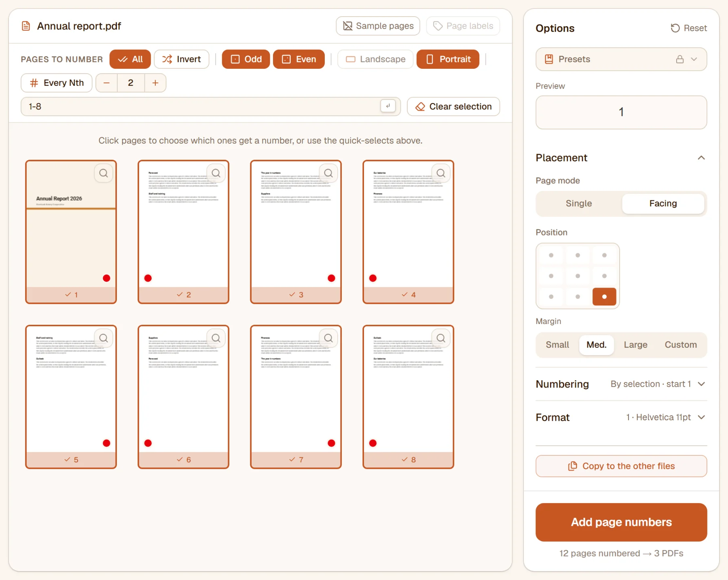Image resolution: width=728 pixels, height=580 pixels.
Task: Toggle Portrait pages filter
Action: pos(448,59)
